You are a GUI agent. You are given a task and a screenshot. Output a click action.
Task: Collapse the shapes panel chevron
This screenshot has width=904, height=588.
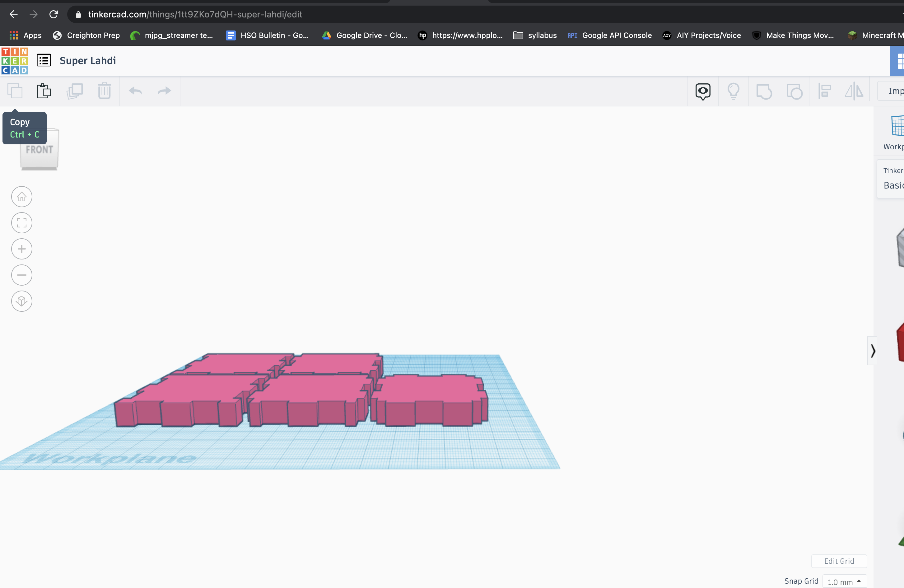(873, 351)
